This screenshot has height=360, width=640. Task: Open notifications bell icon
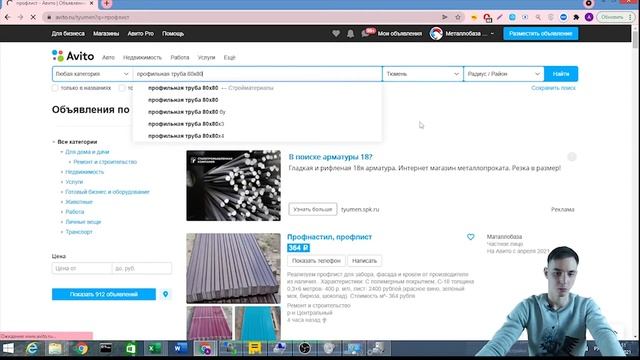click(351, 33)
